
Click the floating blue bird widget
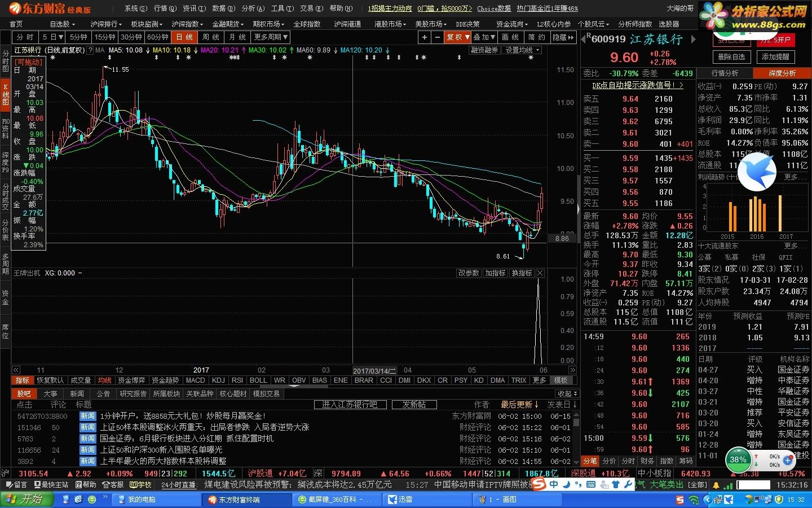(x=757, y=172)
